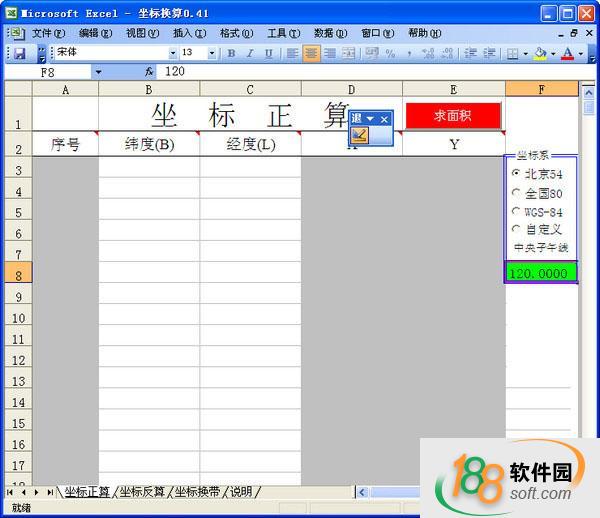Select the 北京54 coordinate system option
Image resolution: width=600 pixels, height=518 pixels.
point(516,174)
